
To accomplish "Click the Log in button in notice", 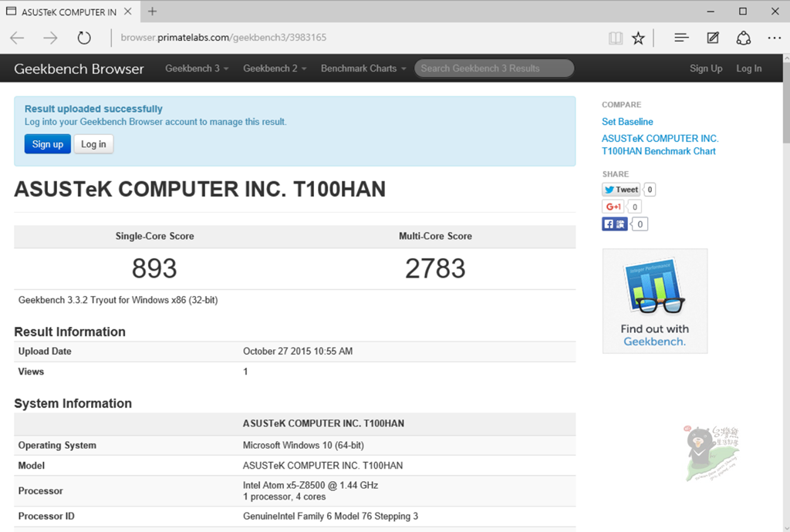I will pyautogui.click(x=93, y=144).
